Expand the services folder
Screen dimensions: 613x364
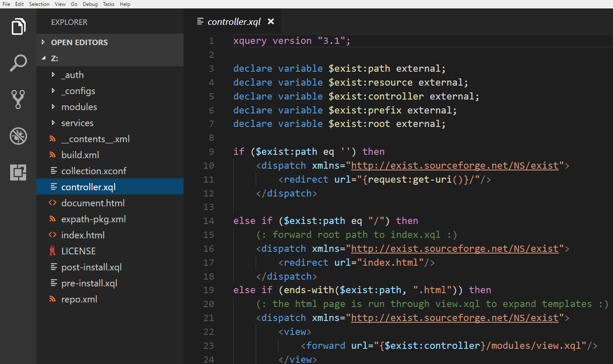coord(53,123)
